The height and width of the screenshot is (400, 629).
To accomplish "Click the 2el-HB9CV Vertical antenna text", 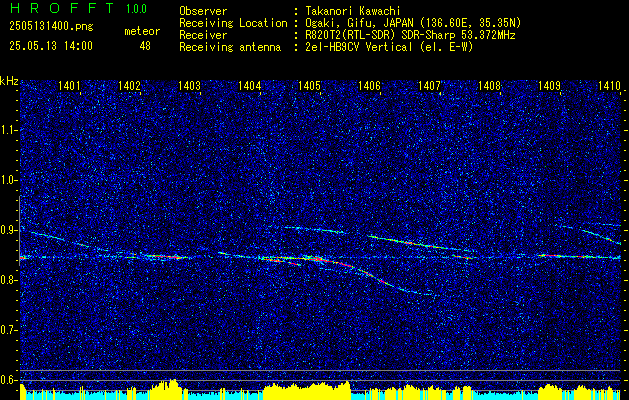I will 389,47.
